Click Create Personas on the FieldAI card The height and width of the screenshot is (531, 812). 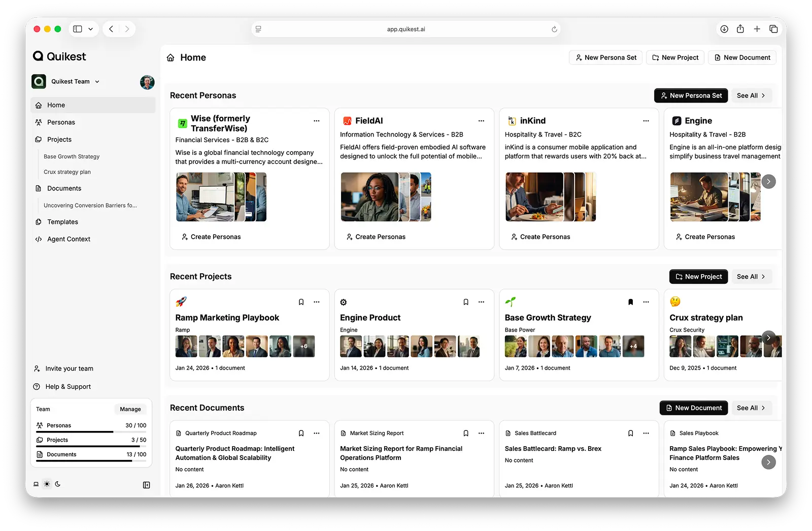pos(376,237)
